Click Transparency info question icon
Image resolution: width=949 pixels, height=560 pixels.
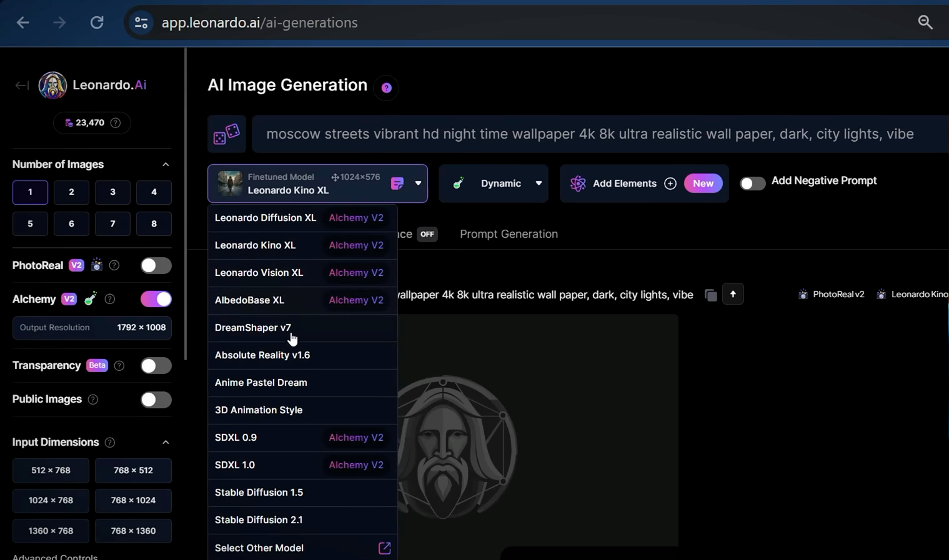point(119,365)
